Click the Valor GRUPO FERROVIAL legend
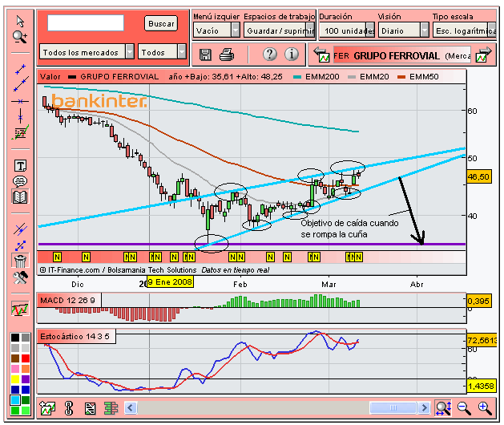This screenshot has width=504, height=425. (99, 76)
